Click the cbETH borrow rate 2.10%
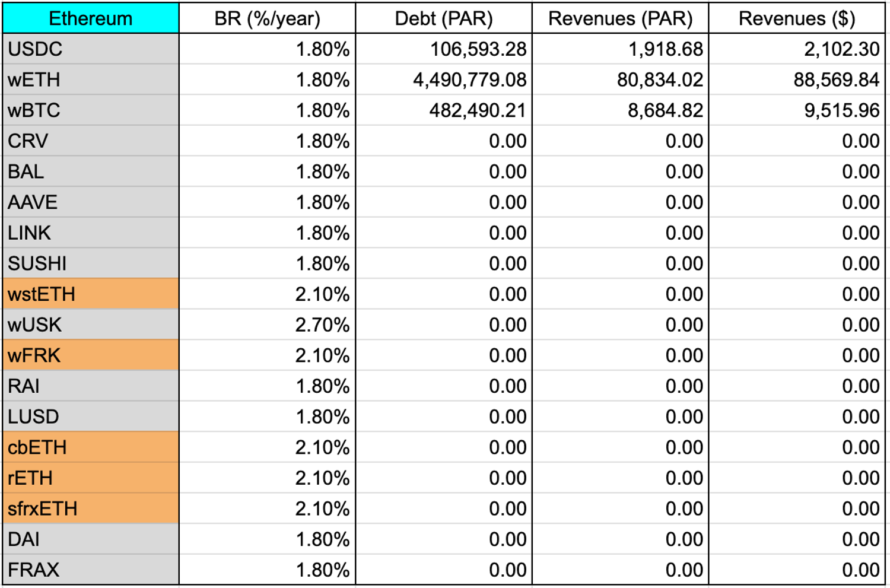The height and width of the screenshot is (588, 890). pyautogui.click(x=267, y=447)
